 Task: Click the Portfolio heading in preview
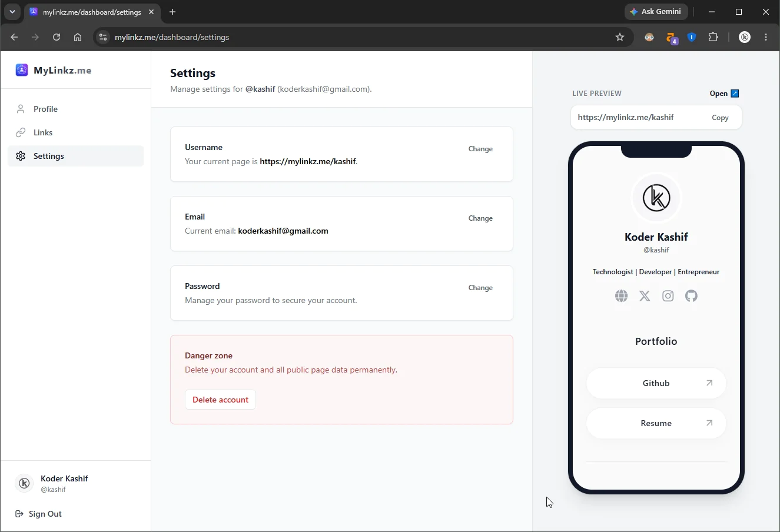656,341
